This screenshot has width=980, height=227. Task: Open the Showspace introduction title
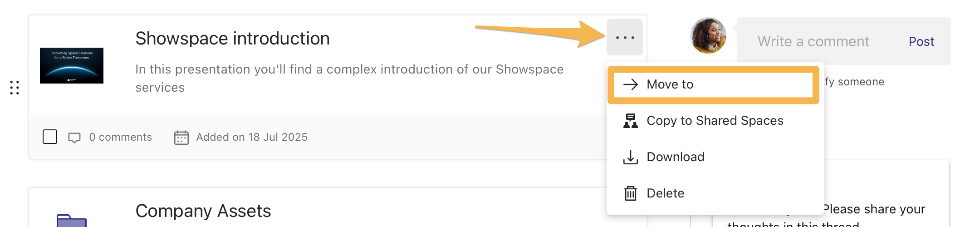pos(232,39)
